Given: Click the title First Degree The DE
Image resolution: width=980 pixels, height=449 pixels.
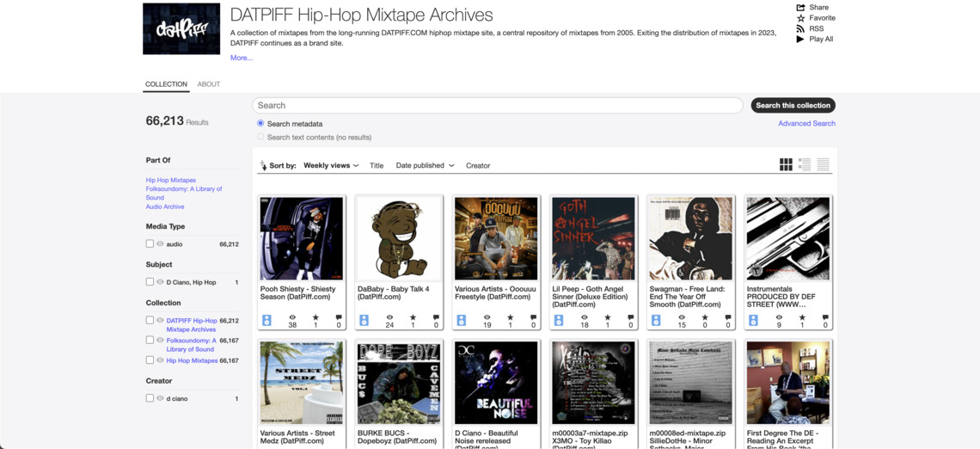Looking at the screenshot, I should 782,439.
